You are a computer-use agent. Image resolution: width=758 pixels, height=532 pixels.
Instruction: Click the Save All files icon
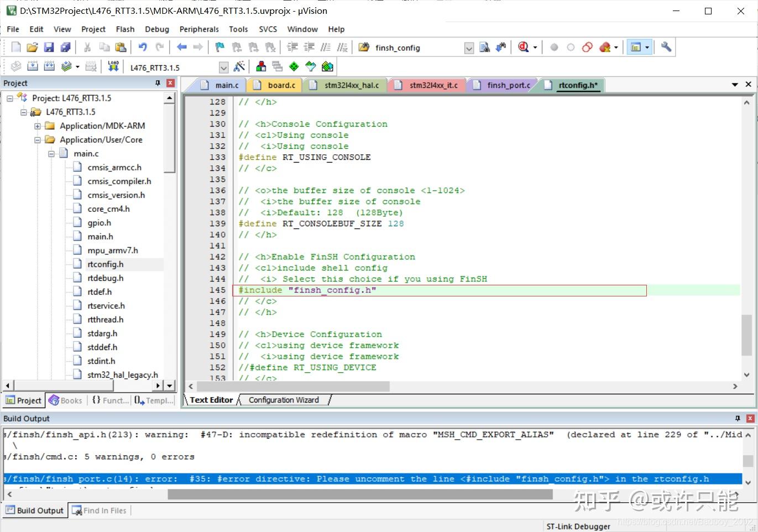65,48
